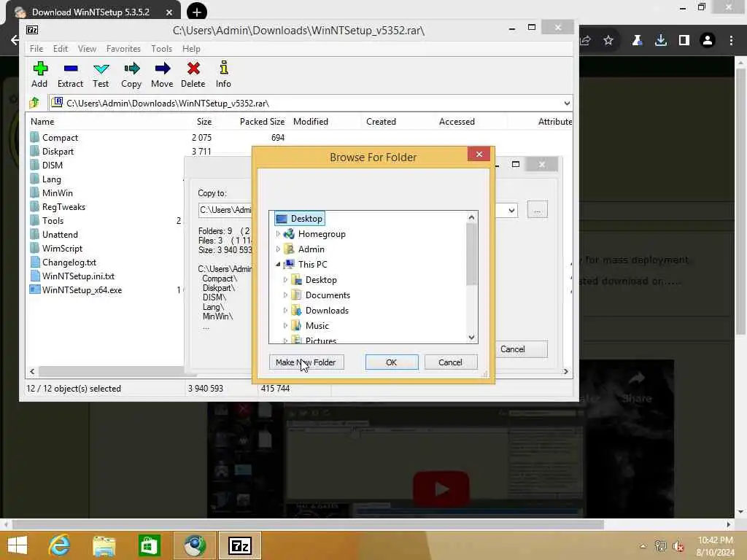
Task: Click the browse (...) button in Copy dialog
Action: (538, 210)
